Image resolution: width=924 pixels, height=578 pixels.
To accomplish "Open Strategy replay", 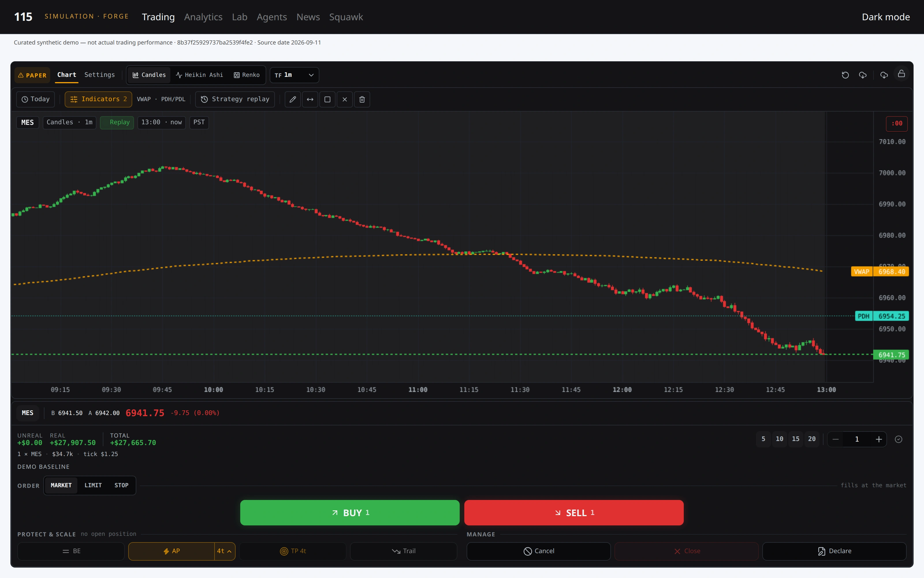I will (235, 99).
